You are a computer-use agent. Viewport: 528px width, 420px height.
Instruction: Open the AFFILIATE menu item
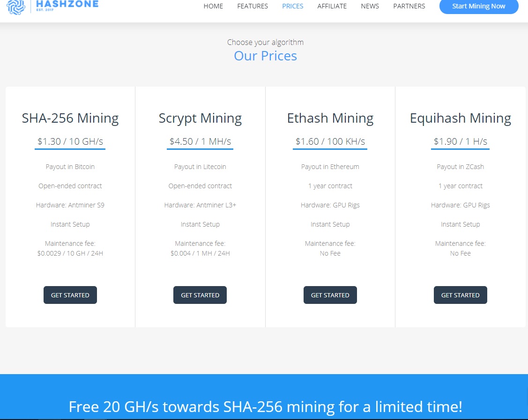coord(332,6)
